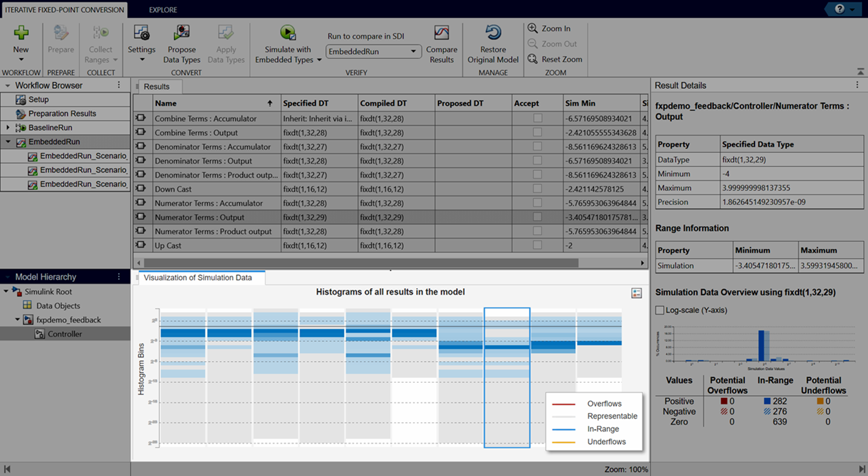Select Visualization of Simulation Data tab
868x476 pixels.
point(197,278)
